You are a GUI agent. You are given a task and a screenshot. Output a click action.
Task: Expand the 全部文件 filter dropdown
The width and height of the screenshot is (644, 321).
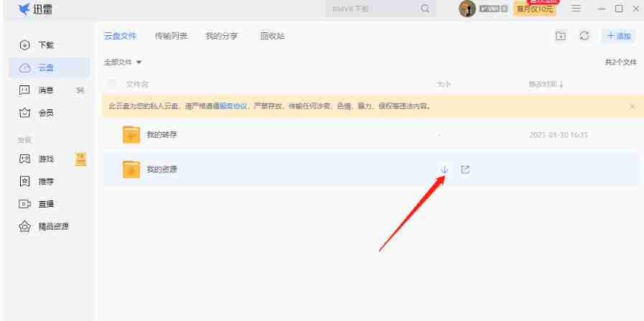click(x=122, y=62)
